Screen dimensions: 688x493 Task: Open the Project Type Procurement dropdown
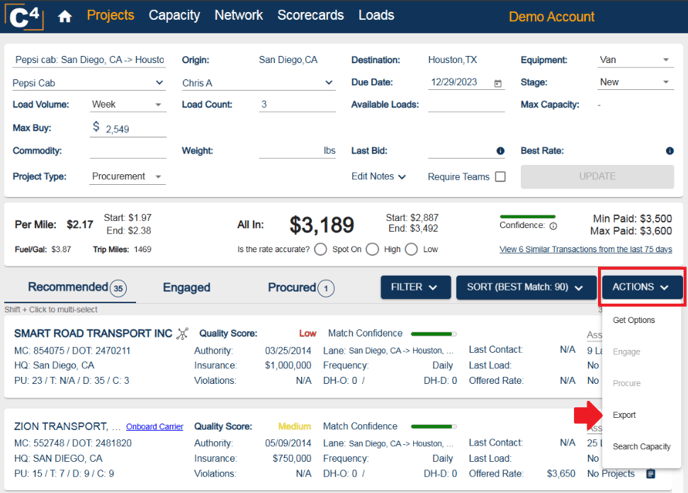158,177
